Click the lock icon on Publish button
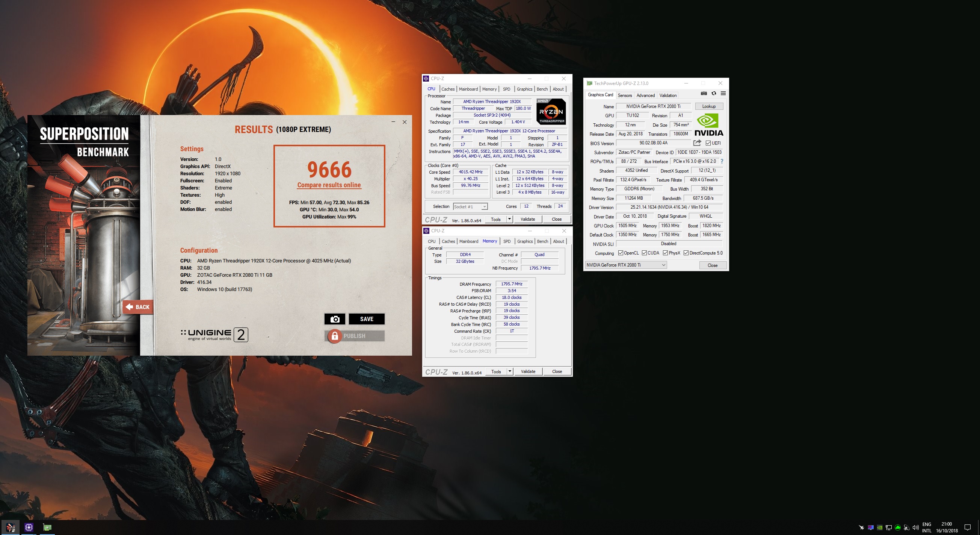This screenshot has width=980, height=535. tap(334, 336)
